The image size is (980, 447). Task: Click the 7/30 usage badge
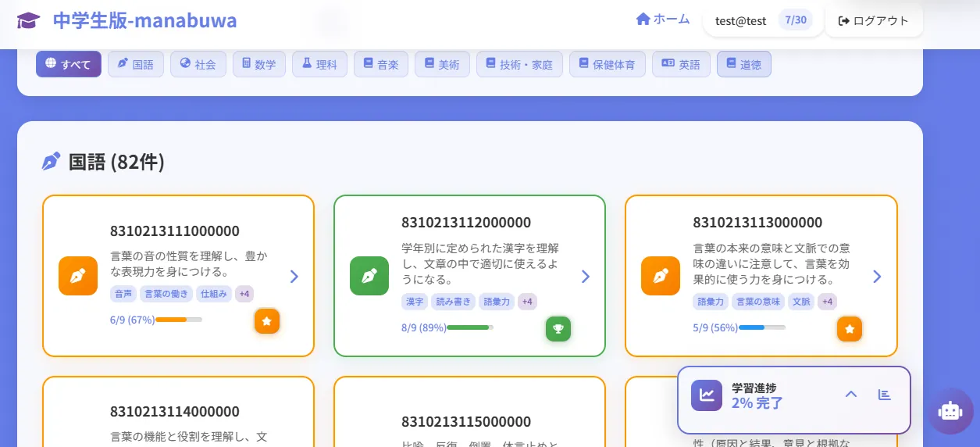(796, 20)
